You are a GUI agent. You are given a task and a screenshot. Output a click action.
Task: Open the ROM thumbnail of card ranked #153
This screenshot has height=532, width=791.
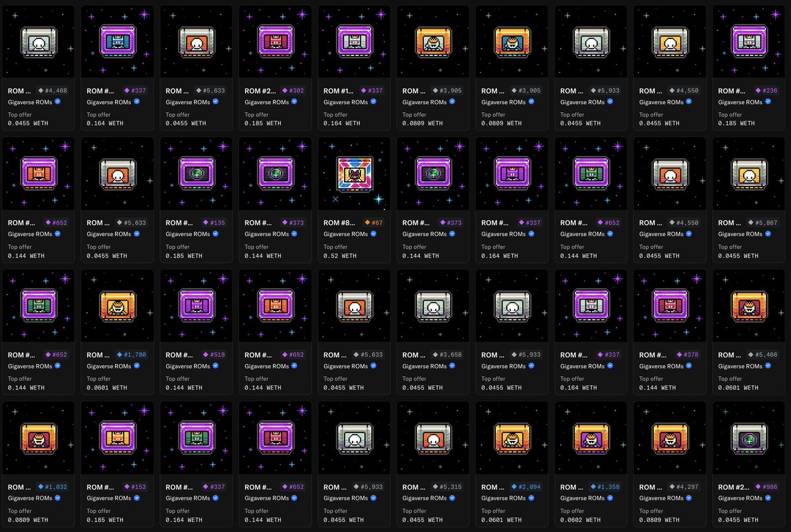pyautogui.click(x=117, y=438)
